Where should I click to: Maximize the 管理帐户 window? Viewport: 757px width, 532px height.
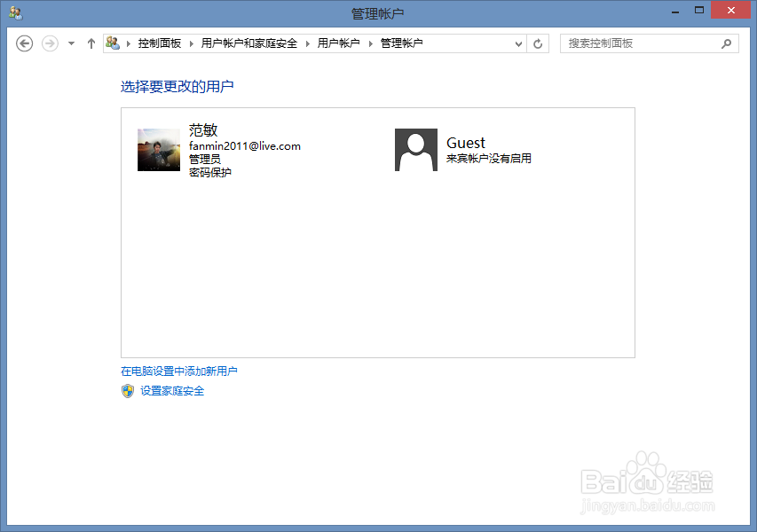pos(699,10)
